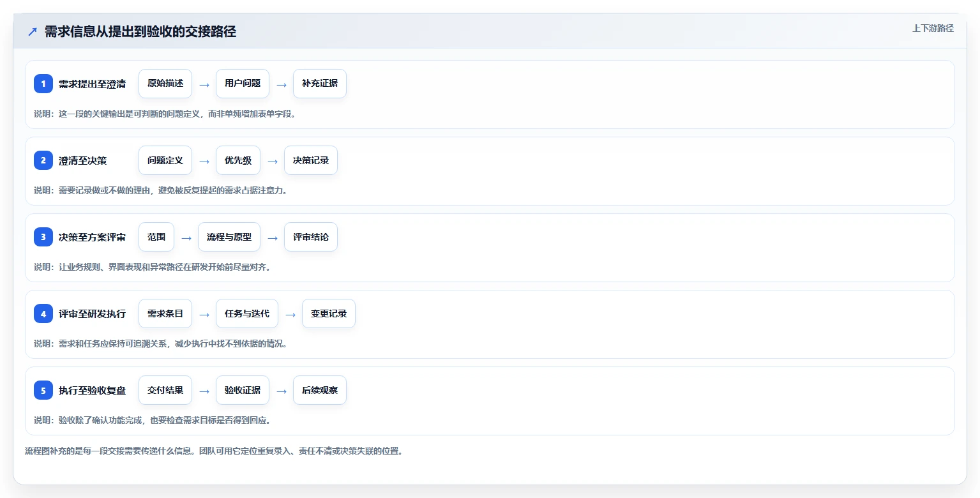Click the 澄清至决策 step title
Image resolution: width=980 pixels, height=498 pixels.
tap(82, 160)
